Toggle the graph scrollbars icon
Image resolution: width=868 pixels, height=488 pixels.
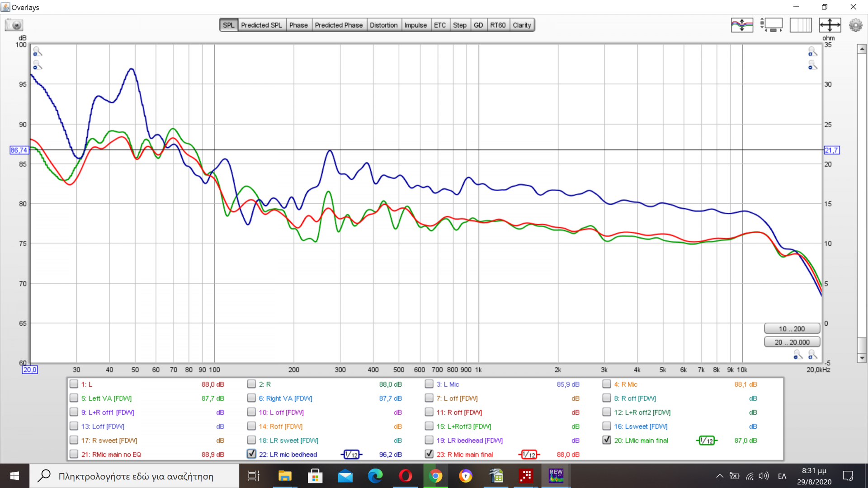tap(771, 25)
